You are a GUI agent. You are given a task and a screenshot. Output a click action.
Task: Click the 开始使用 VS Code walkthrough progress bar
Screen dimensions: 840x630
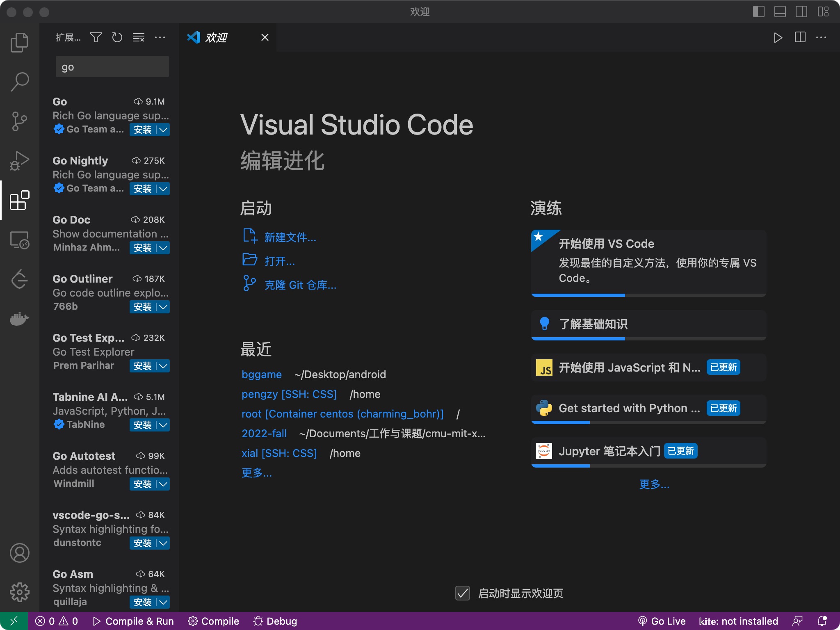(648, 295)
